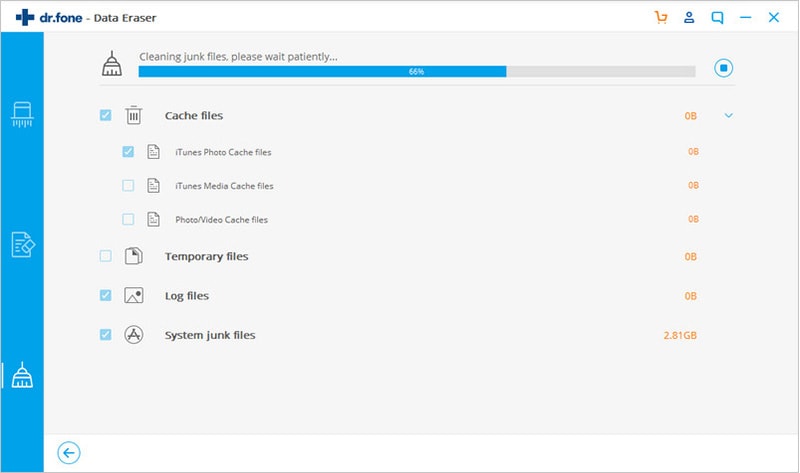
Task: Select the Temporary files label
Action: point(207,257)
